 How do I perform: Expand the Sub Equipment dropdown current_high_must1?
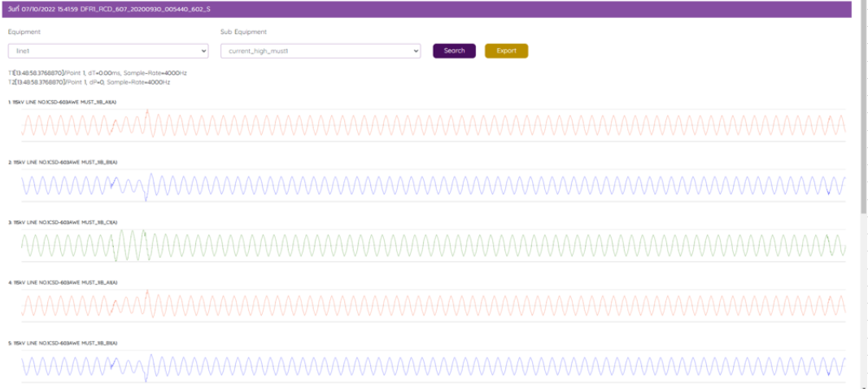coord(320,50)
